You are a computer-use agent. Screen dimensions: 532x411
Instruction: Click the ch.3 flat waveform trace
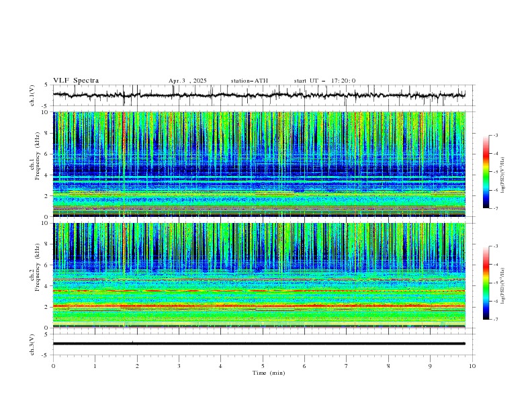tap(259, 344)
